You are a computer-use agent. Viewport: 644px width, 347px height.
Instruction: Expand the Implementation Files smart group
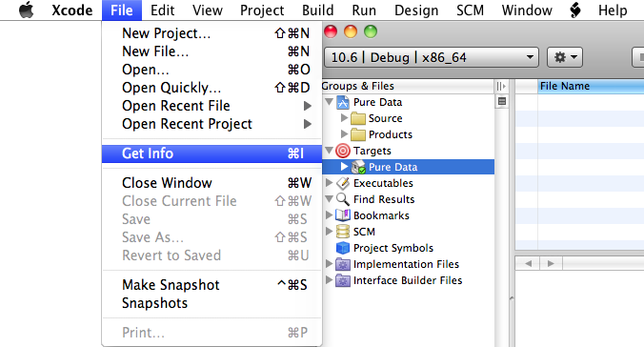click(x=329, y=263)
